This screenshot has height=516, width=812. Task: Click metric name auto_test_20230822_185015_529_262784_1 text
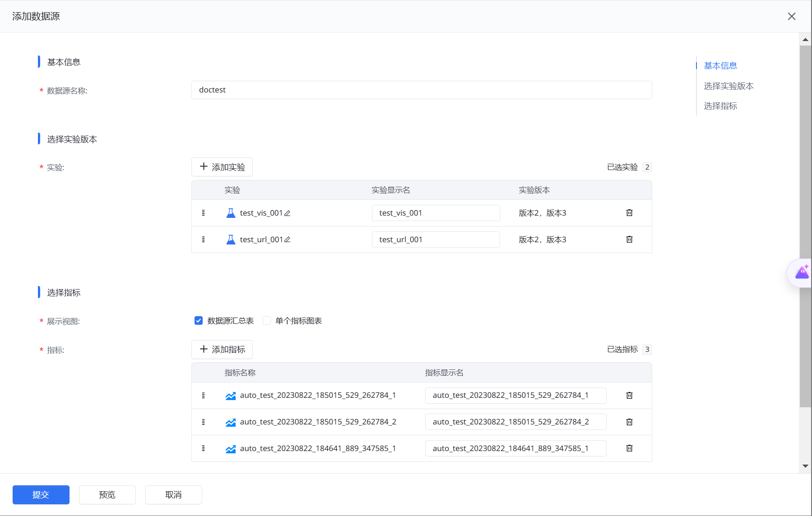pyautogui.click(x=318, y=396)
